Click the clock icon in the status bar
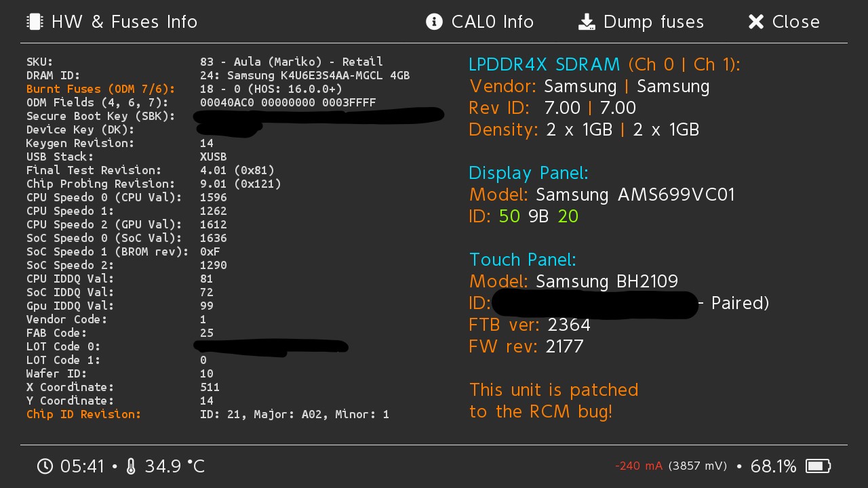Screen dimensions: 868x488 [45, 466]
